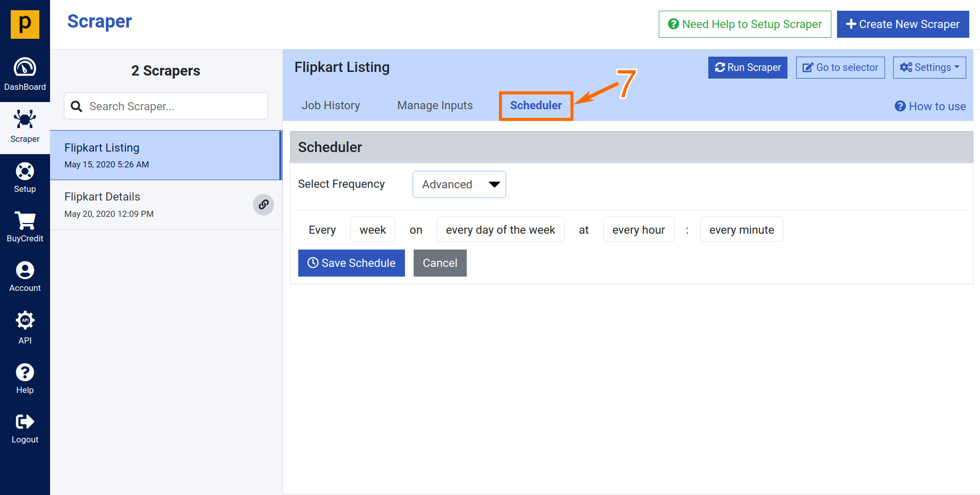Open the 'every hour' selector

[x=638, y=230]
